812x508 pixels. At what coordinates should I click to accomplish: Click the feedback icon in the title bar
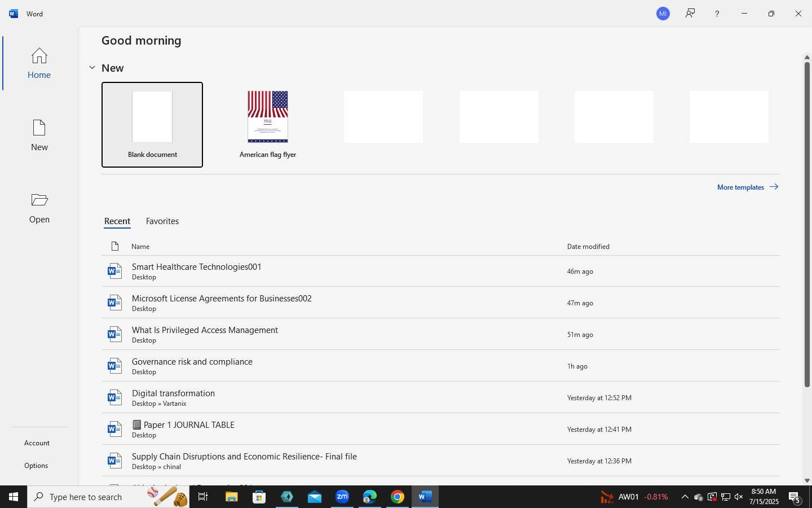click(x=690, y=14)
